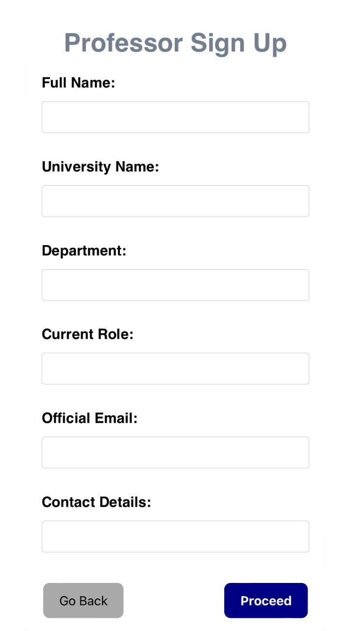This screenshot has height=631, width=364.
Task: Click the Professor Sign Up heading
Action: (x=175, y=43)
